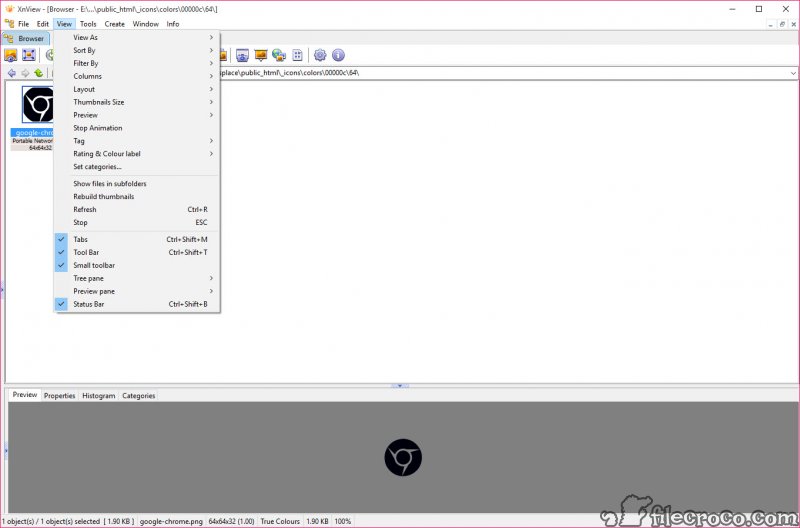The width and height of the screenshot is (800, 528).
Task: Click the slideshow icon in the toolbar
Action: point(261,55)
